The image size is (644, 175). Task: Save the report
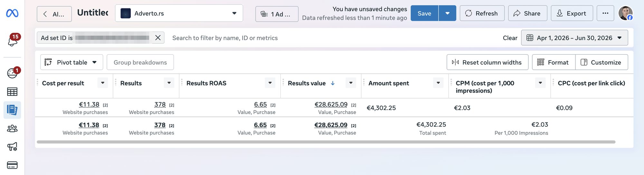[424, 13]
